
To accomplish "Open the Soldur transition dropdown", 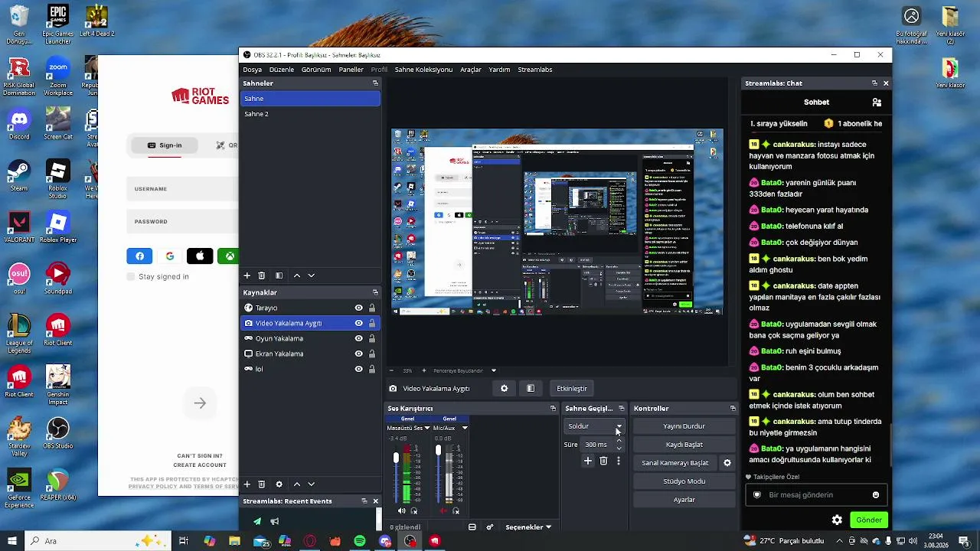I will click(595, 426).
